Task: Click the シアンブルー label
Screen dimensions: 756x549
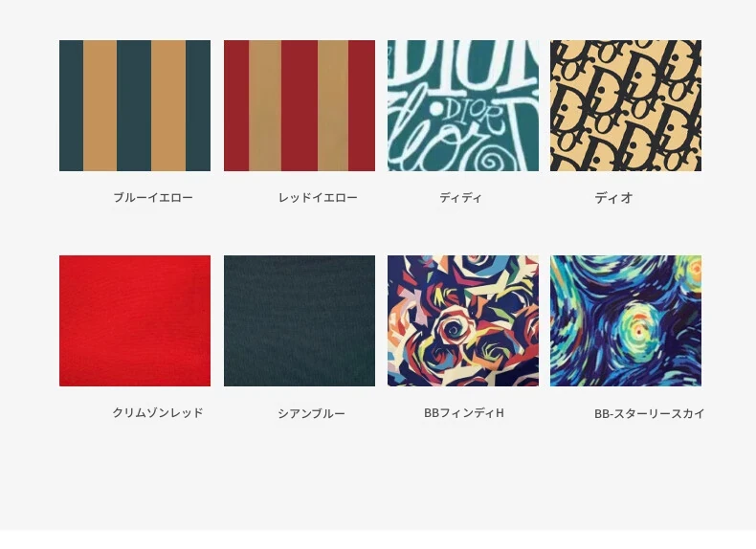Action: click(311, 413)
